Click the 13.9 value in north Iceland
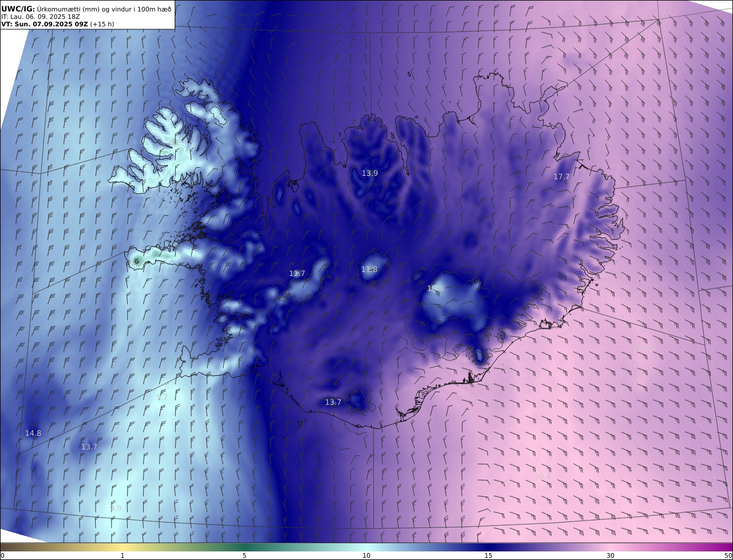The width and height of the screenshot is (733, 560). 370,173
